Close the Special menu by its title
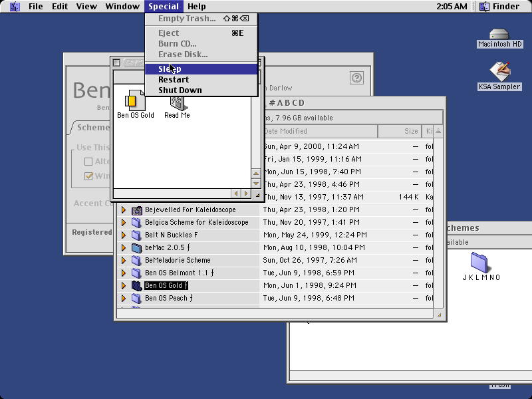The width and height of the screenshot is (532, 399). click(164, 7)
